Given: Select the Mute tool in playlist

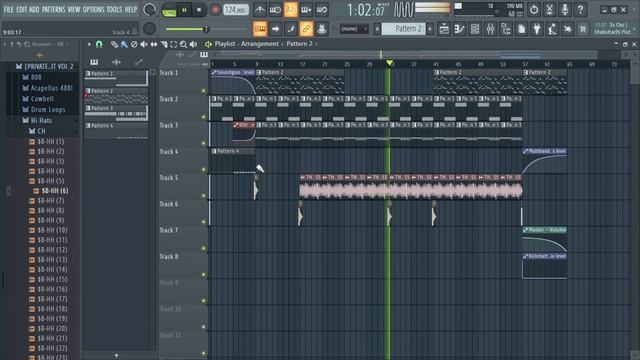Looking at the screenshot, I should pos(144,44).
